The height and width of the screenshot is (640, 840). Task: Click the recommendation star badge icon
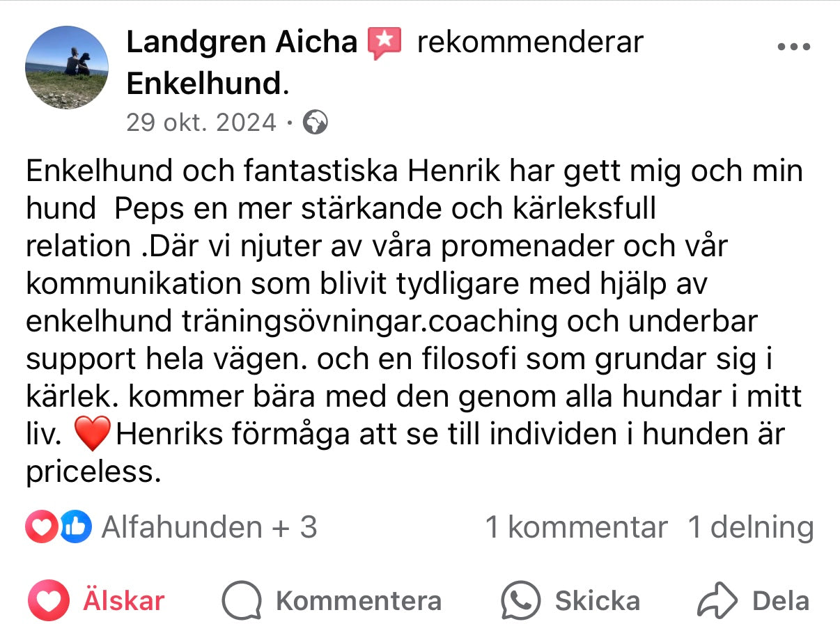(x=384, y=43)
